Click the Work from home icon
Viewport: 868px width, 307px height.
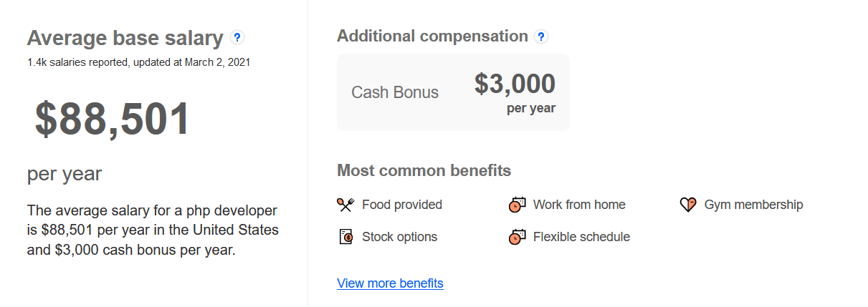pyautogui.click(x=518, y=205)
